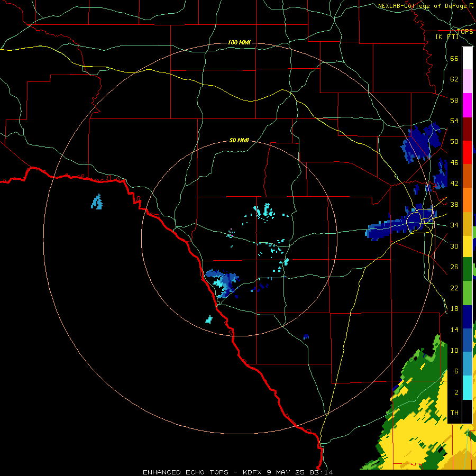Pick the light orange legend swatch
Viewport: 476px width, 476px height.
(x=467, y=200)
